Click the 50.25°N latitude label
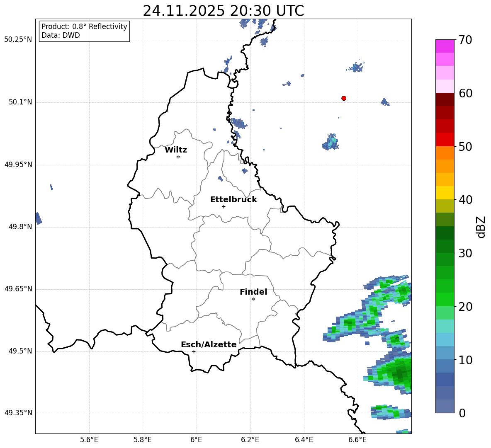Viewport: 491px width, 448px height. pyautogui.click(x=18, y=40)
